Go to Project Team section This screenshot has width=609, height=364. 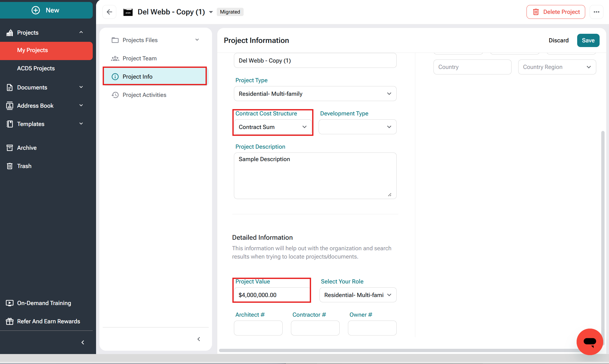tap(140, 58)
